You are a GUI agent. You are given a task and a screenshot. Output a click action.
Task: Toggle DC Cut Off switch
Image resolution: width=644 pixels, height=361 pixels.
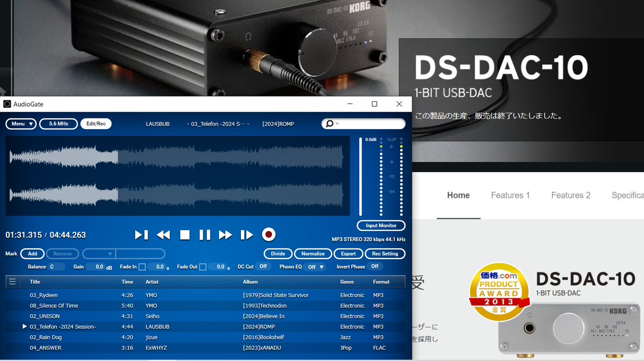click(263, 267)
